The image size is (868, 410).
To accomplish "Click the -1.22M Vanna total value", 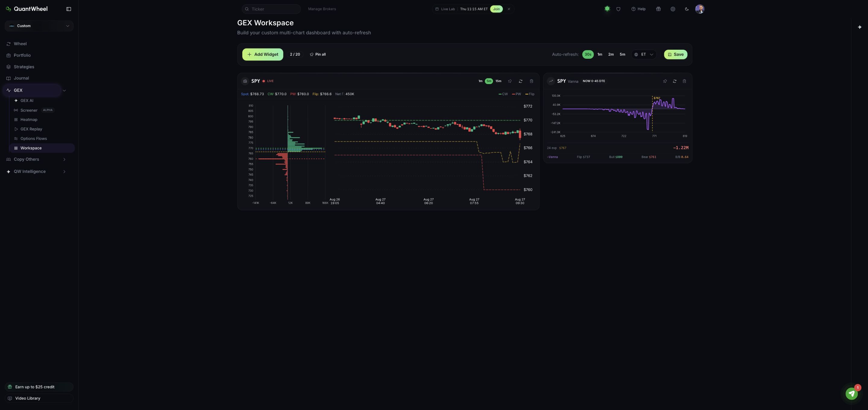I will [x=681, y=148].
